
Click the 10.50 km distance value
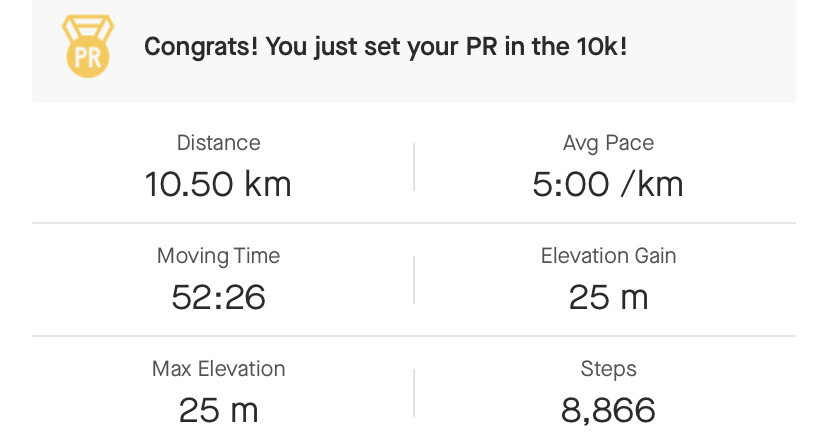(x=218, y=184)
